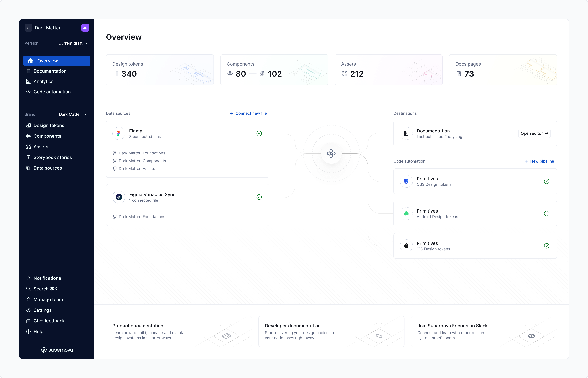This screenshot has width=588, height=378.
Task: Go to Code automation in the sidebar
Action: (x=52, y=92)
